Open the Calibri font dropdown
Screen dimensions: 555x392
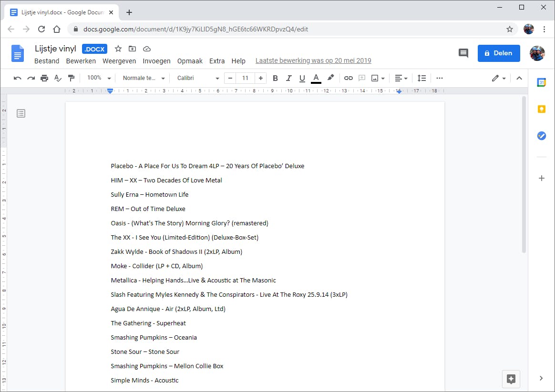tap(198, 78)
